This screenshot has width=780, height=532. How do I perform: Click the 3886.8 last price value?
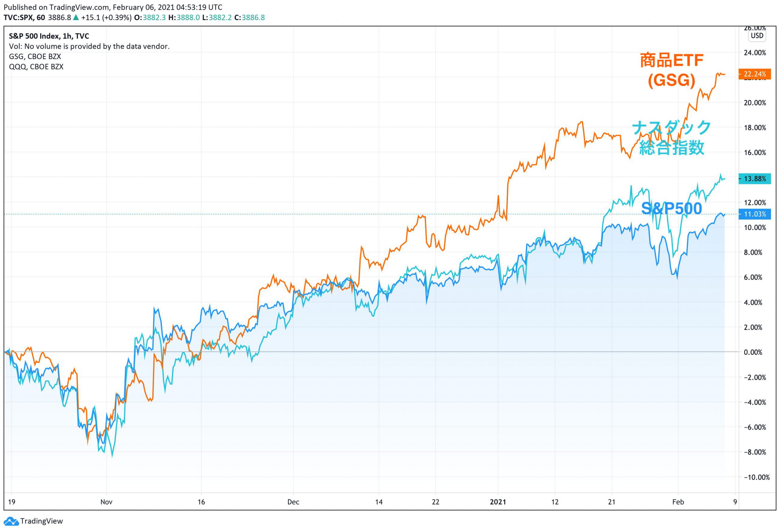point(59,17)
